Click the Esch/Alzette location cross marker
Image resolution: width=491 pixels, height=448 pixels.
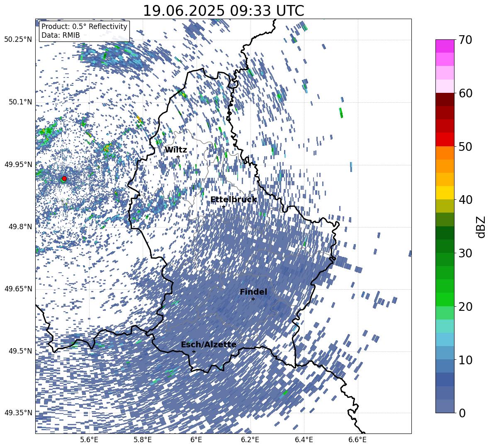194,351
